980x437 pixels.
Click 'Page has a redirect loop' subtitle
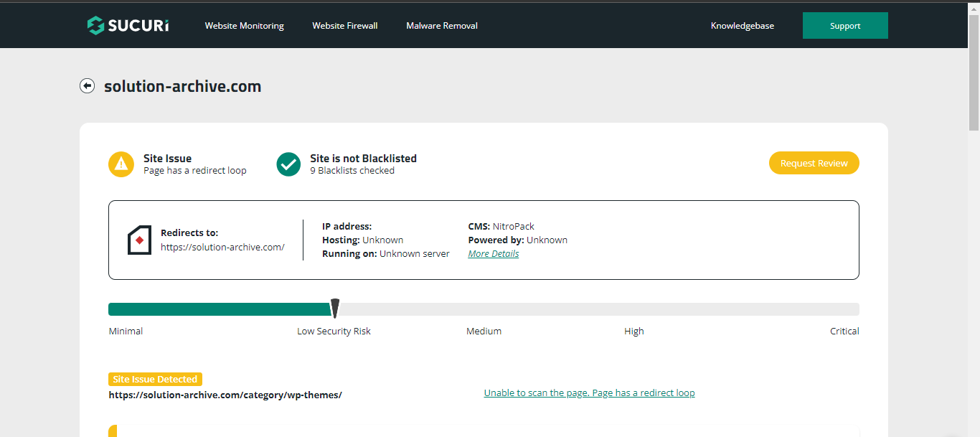click(x=195, y=171)
